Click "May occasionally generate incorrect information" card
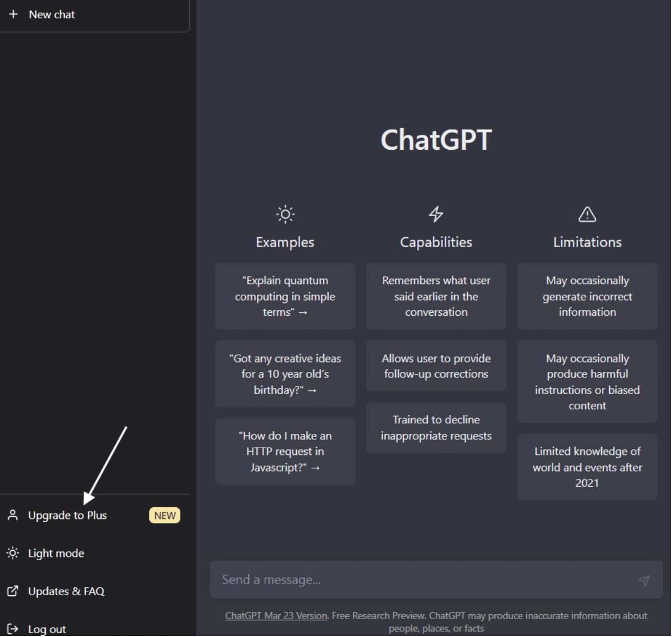 click(587, 296)
